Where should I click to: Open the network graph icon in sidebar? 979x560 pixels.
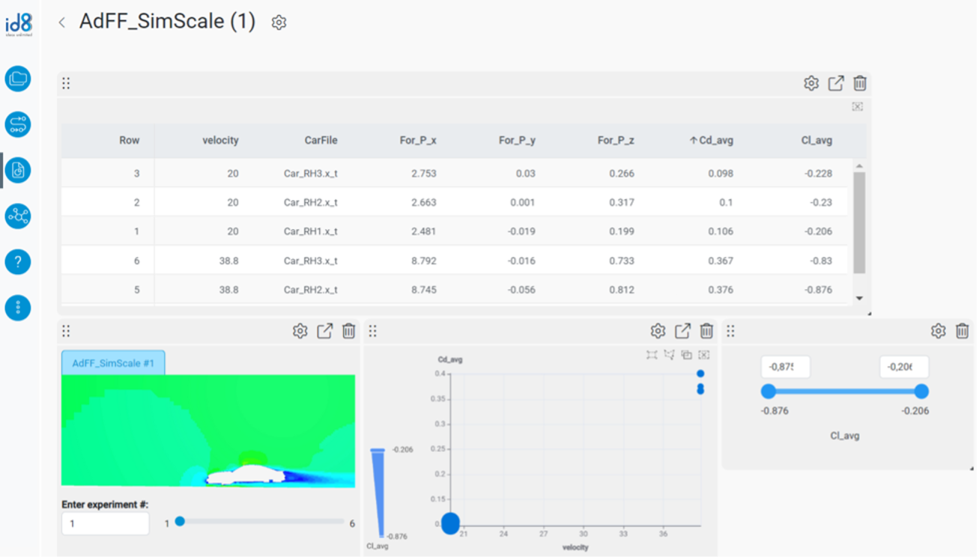point(18,216)
